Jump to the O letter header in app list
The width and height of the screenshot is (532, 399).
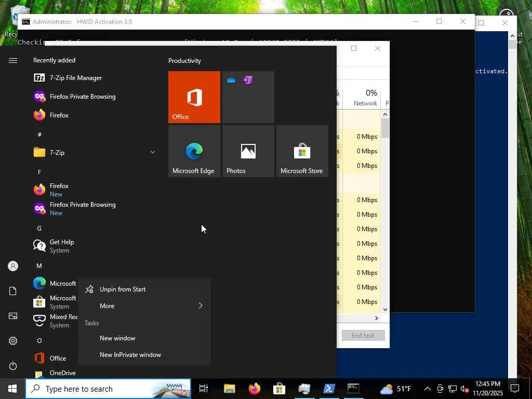tap(39, 340)
